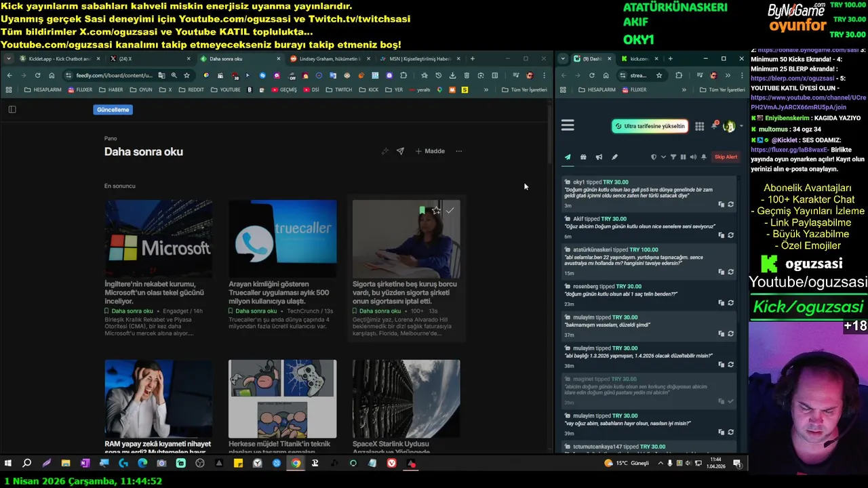Open the KICK bookmarks folder

point(369,89)
